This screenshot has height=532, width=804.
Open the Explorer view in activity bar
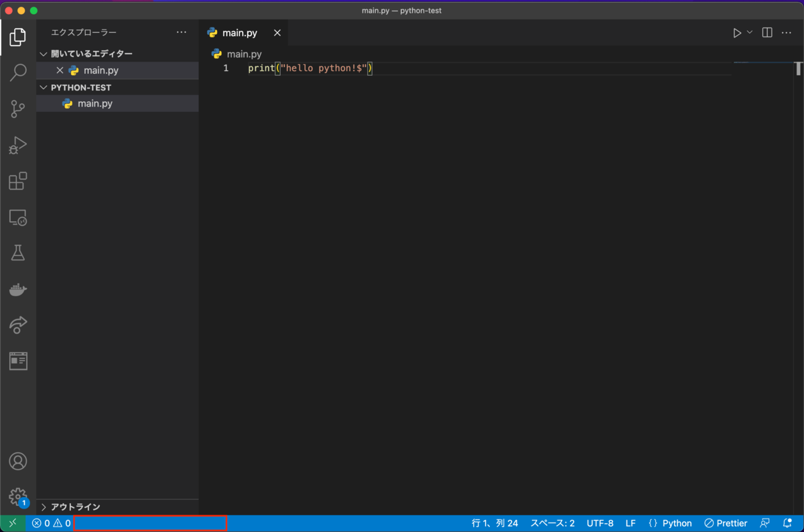pos(18,37)
